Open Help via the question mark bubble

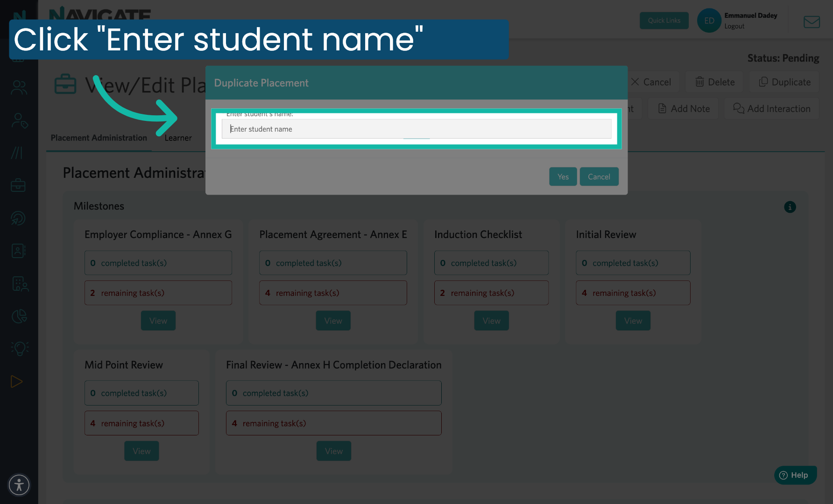[795, 475]
